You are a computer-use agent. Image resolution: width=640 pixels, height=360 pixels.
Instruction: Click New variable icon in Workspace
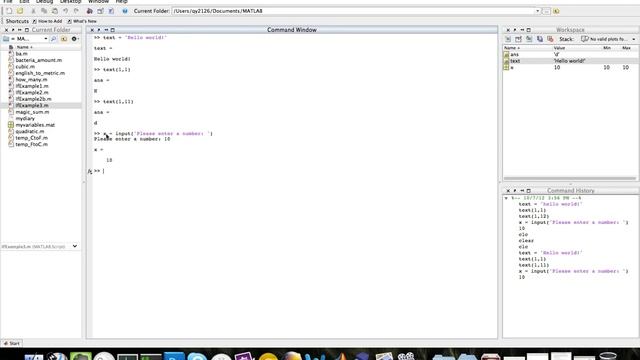pos(508,39)
